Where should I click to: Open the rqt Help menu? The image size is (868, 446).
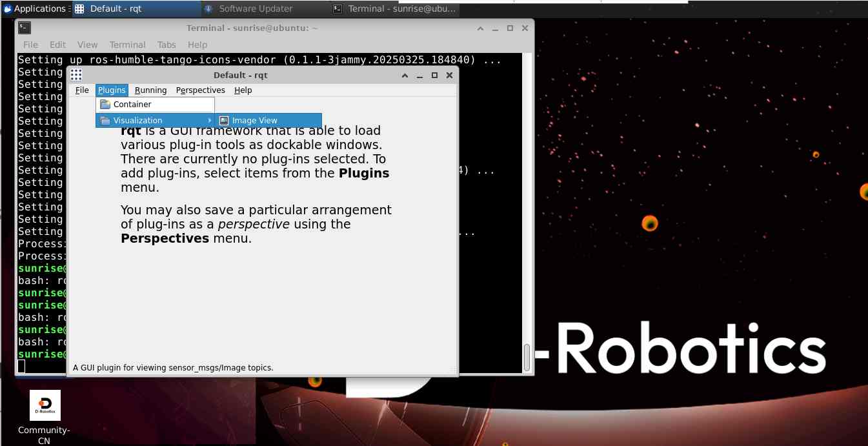pyautogui.click(x=243, y=90)
